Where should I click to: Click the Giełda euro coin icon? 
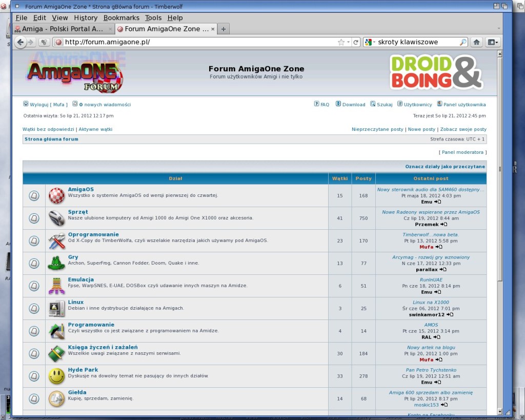coord(56,398)
